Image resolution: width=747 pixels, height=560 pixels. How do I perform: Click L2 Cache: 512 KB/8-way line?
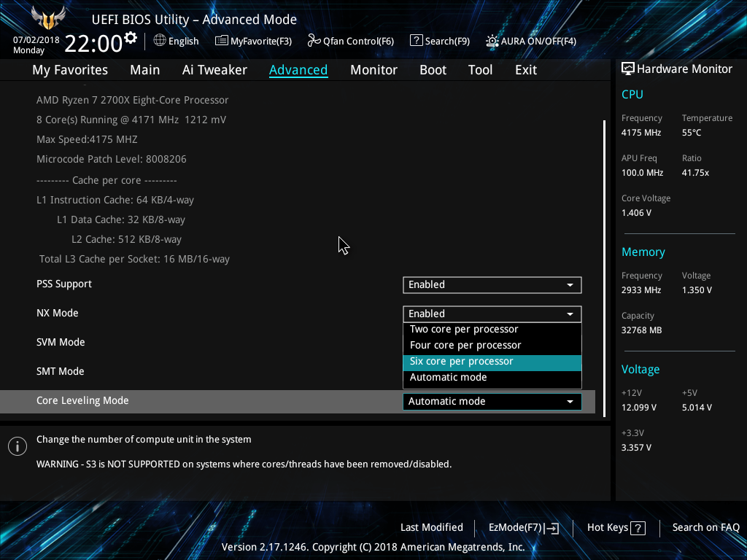[x=126, y=239]
